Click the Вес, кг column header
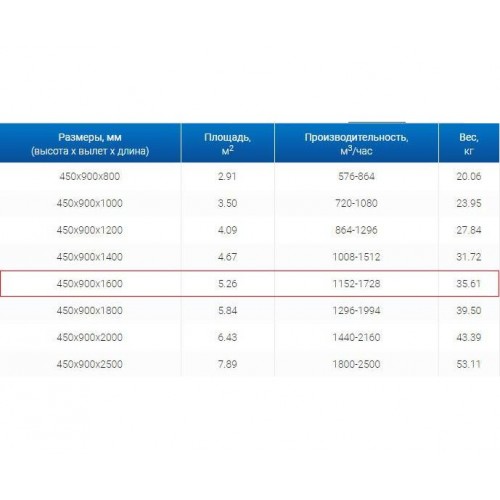 469,143
